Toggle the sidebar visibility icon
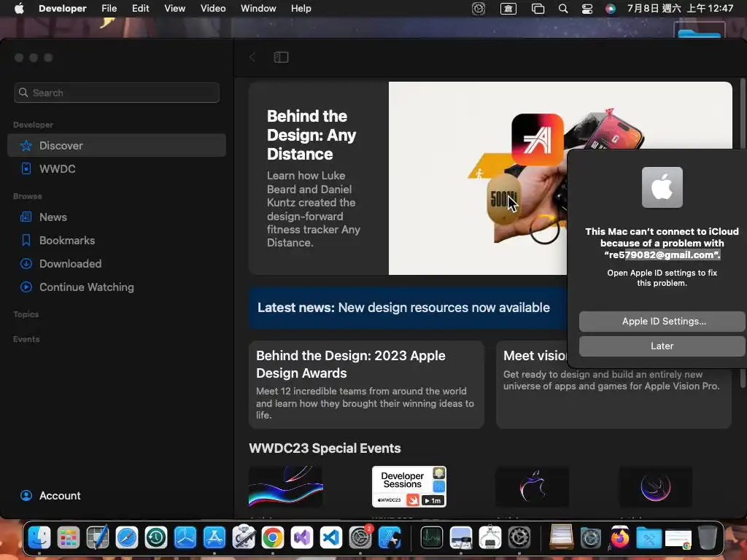 tap(281, 57)
